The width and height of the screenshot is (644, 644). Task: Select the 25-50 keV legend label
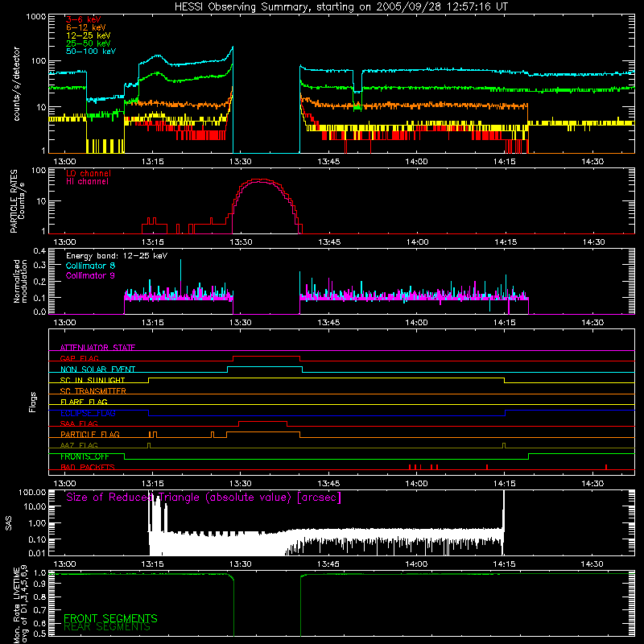pyautogui.click(x=88, y=43)
